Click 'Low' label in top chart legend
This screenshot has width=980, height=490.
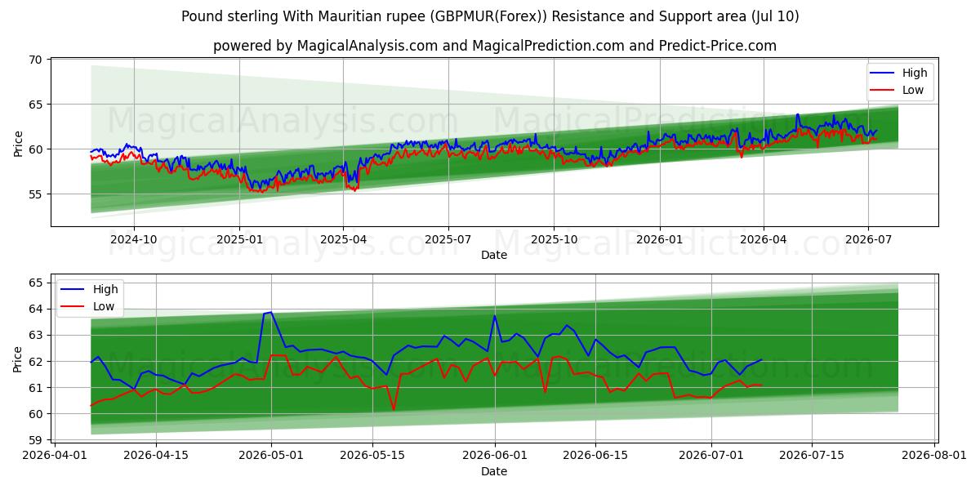point(913,90)
